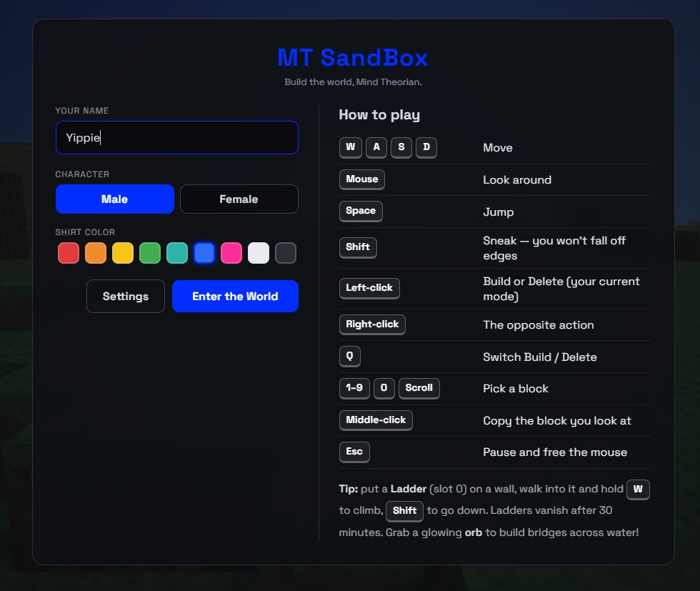700x591 pixels.
Task: Select the Male character option
Action: pyautogui.click(x=115, y=199)
